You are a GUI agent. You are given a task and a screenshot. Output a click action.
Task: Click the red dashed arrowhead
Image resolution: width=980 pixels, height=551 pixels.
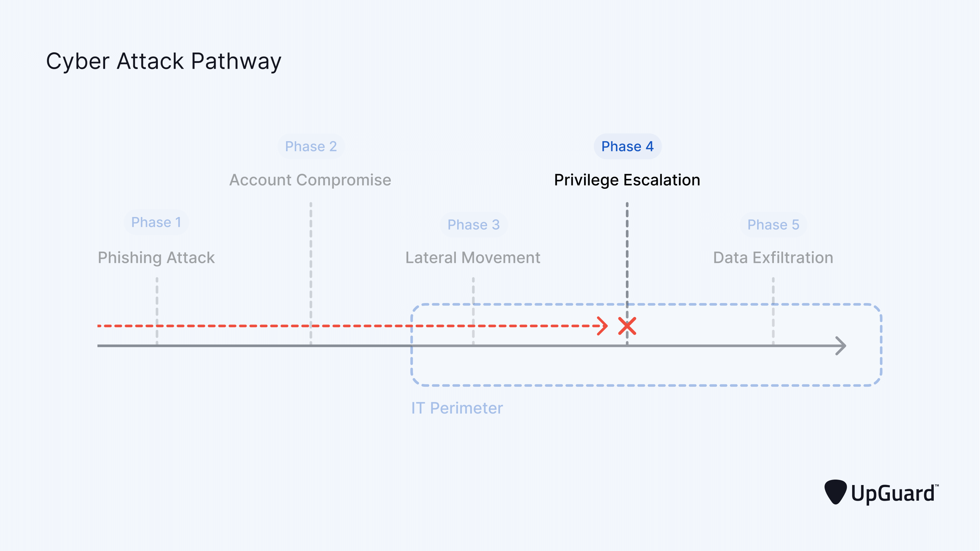coord(602,326)
